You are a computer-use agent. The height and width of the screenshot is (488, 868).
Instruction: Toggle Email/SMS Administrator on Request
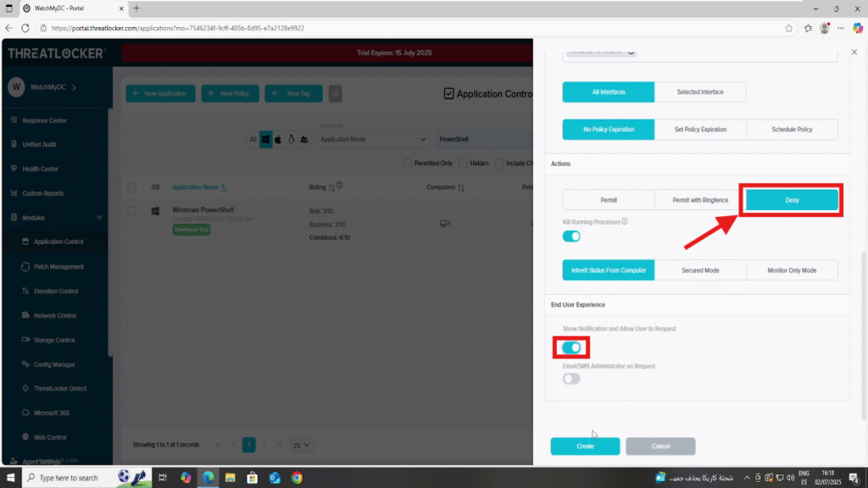click(571, 379)
